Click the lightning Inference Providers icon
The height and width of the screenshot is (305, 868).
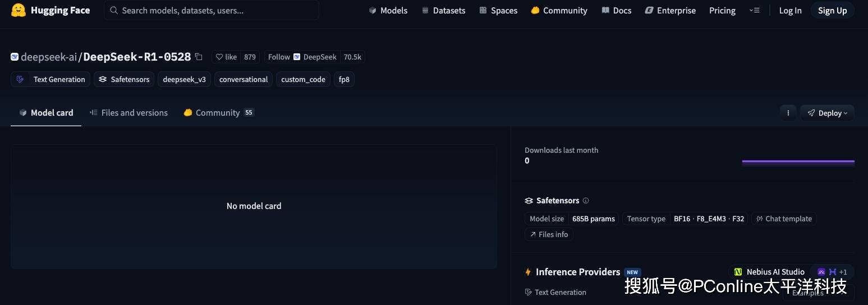[x=528, y=272]
